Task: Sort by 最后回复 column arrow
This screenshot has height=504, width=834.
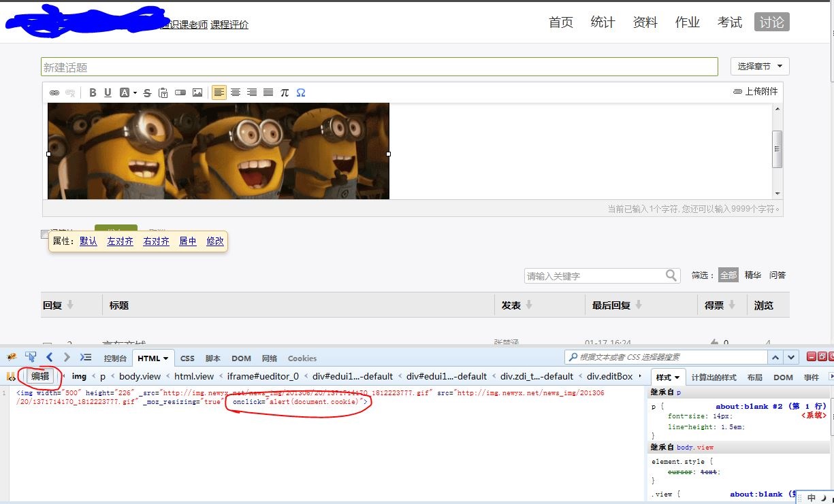Action: (x=639, y=305)
